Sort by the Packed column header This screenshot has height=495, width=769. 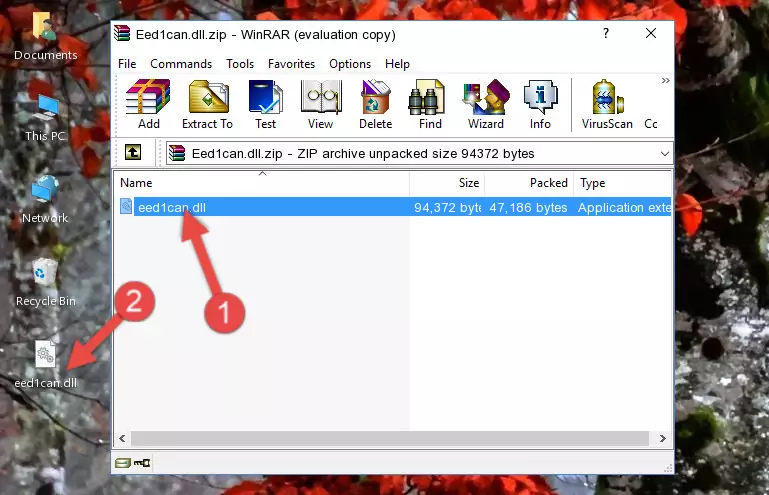(x=529, y=183)
